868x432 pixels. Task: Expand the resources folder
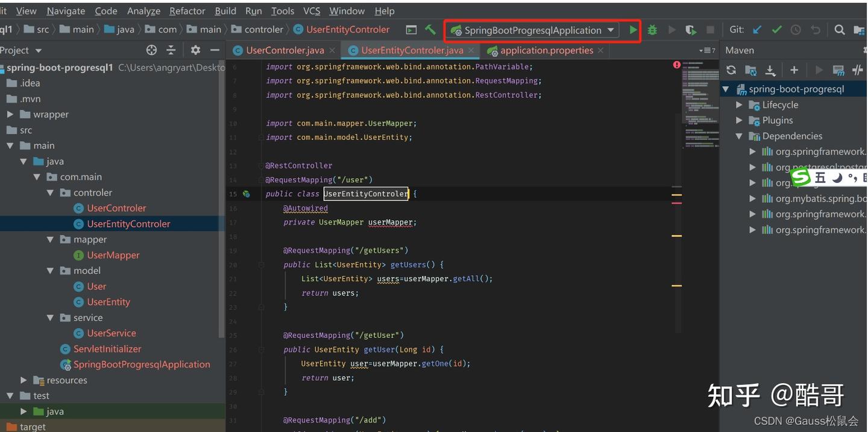24,380
